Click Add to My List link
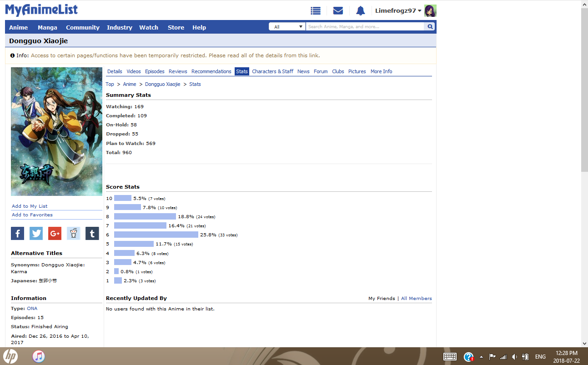This screenshot has width=588, height=365. (30, 206)
